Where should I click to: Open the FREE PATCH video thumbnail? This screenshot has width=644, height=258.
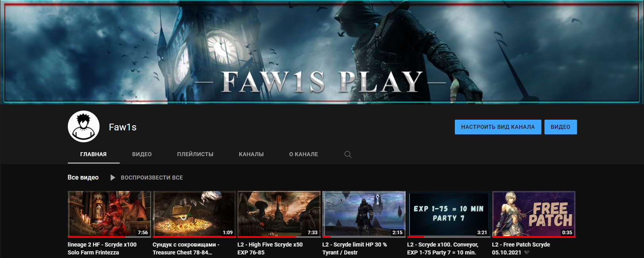click(x=533, y=214)
